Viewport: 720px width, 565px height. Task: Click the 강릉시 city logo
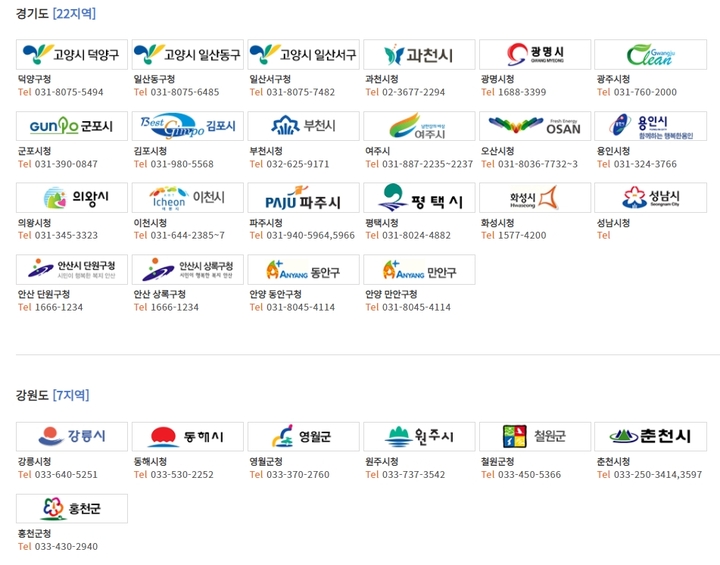(72, 437)
